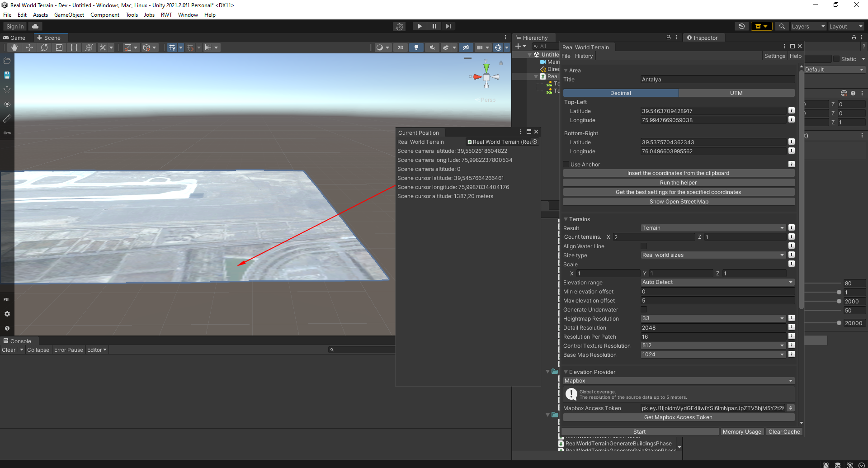The width and height of the screenshot is (868, 468).
Task: Open Control Texture Resolution dropdown
Action: (713, 345)
